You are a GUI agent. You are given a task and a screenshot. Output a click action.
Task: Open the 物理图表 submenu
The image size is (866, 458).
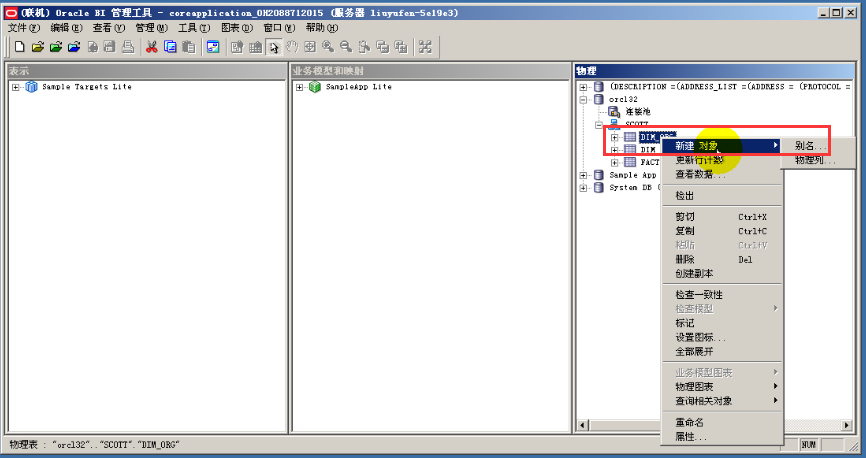pos(722,387)
